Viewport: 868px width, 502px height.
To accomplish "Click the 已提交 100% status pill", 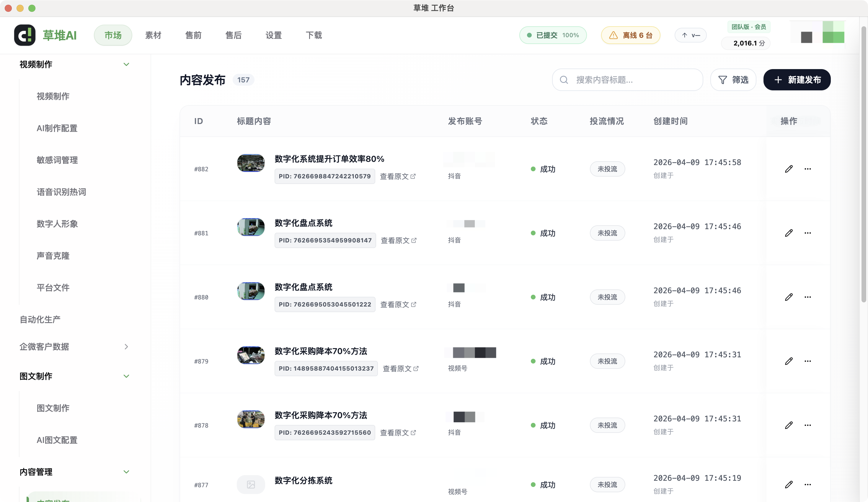I will point(553,35).
